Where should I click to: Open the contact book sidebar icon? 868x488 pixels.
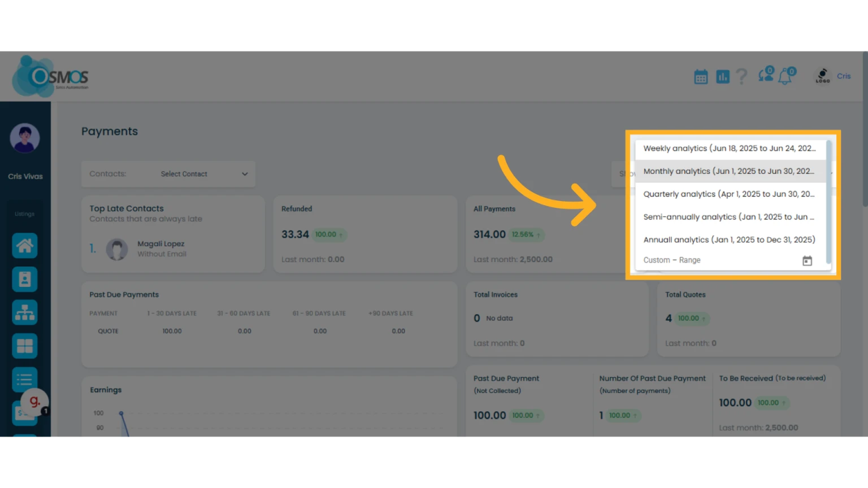click(25, 279)
